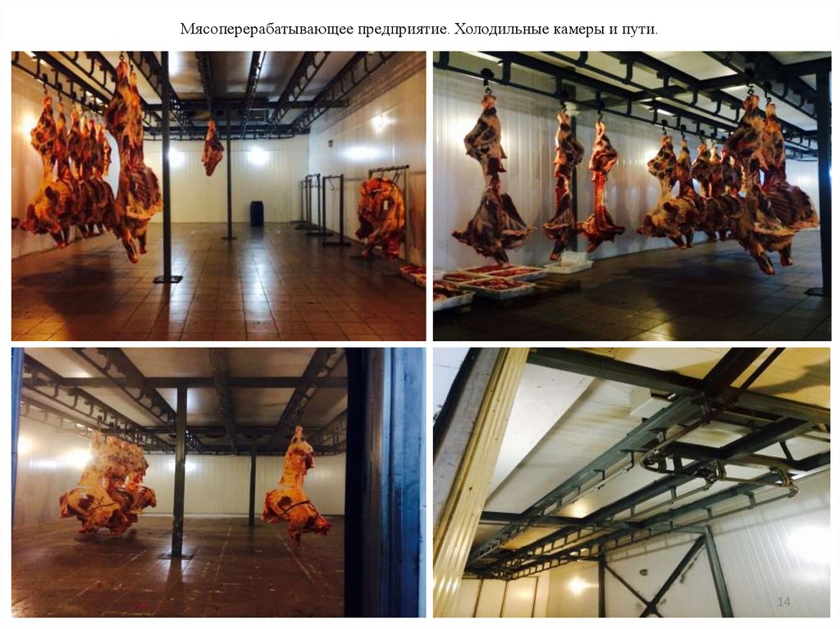This screenshot has height=629, width=840.
Task: Click the lone carcass beside blue door frame
Action: point(294,486)
